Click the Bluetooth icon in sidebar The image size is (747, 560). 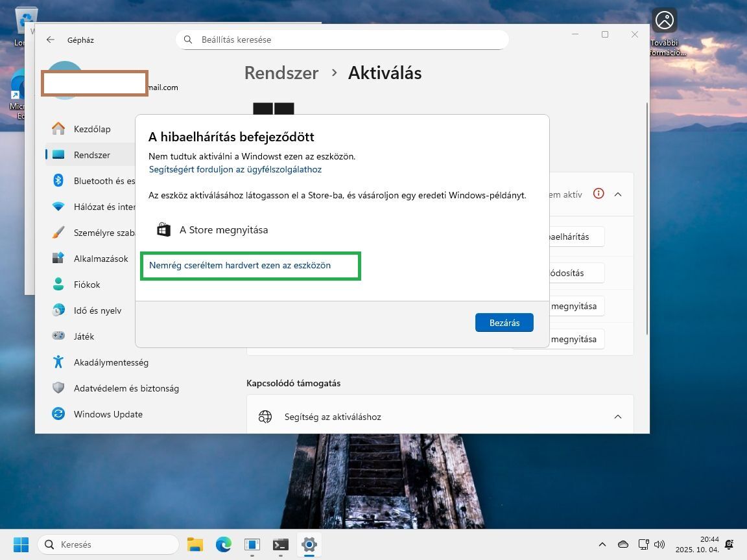click(x=58, y=180)
